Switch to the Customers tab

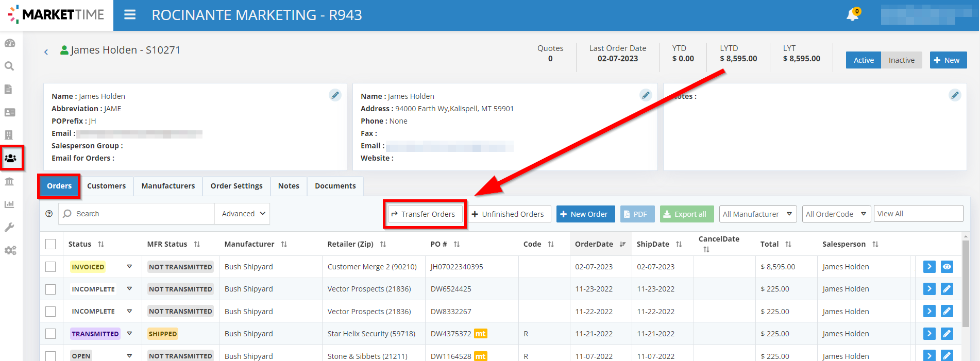point(106,186)
